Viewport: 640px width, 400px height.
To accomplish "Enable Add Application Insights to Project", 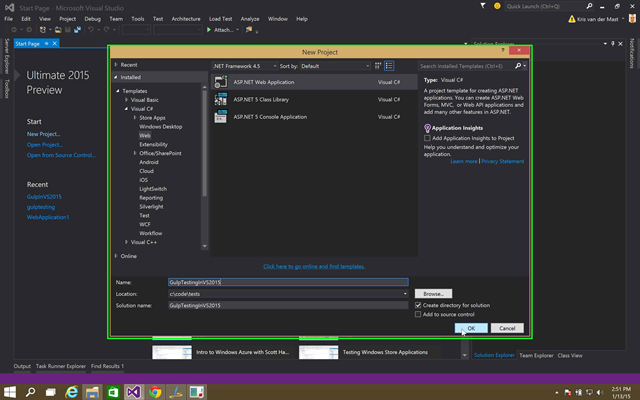I will point(427,138).
